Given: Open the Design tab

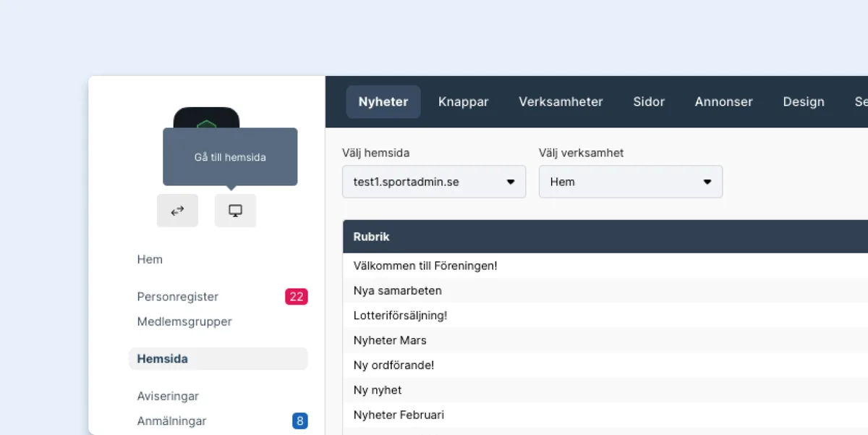Looking at the screenshot, I should pyautogui.click(x=804, y=102).
